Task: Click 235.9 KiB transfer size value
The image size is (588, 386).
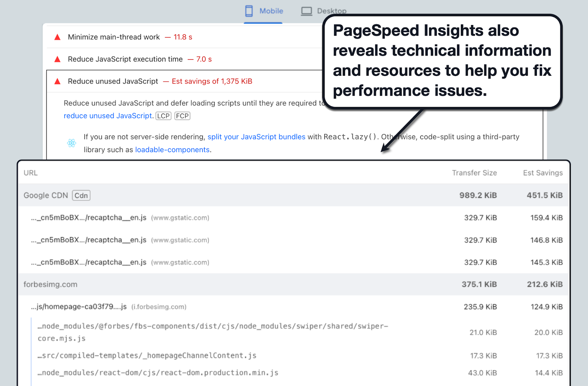Action: click(480, 307)
